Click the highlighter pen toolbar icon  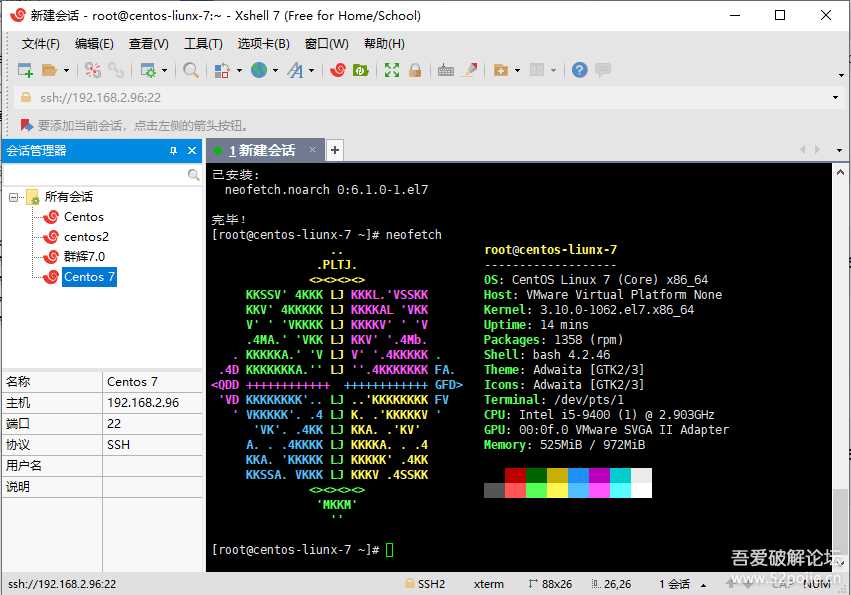[x=471, y=70]
